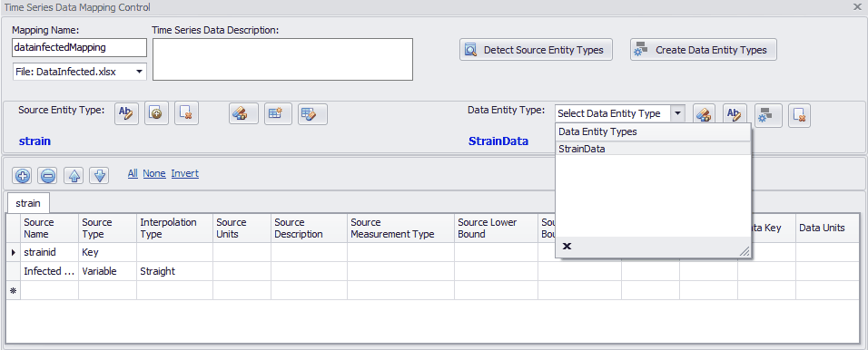Image resolution: width=868 pixels, height=350 pixels.
Task: Click the None selection link
Action: [154, 173]
